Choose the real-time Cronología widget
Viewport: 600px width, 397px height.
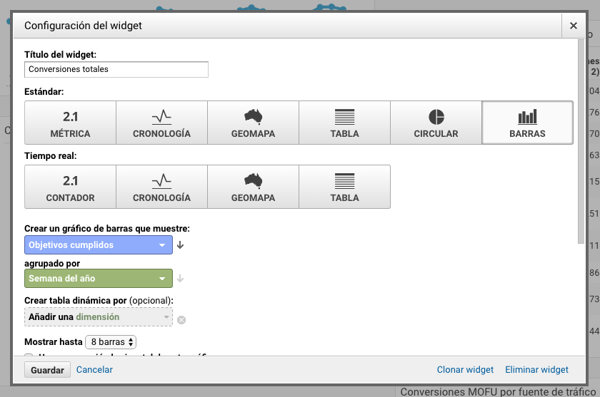click(x=161, y=187)
